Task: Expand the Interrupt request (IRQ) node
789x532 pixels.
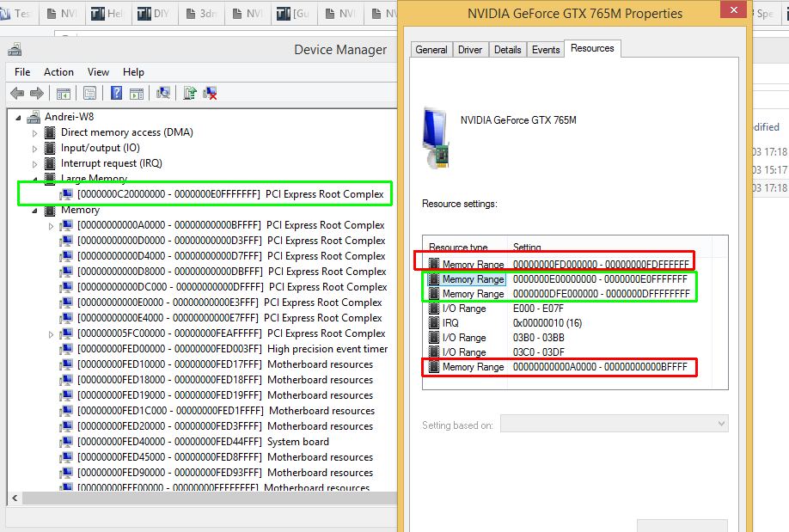Action: pos(34,164)
